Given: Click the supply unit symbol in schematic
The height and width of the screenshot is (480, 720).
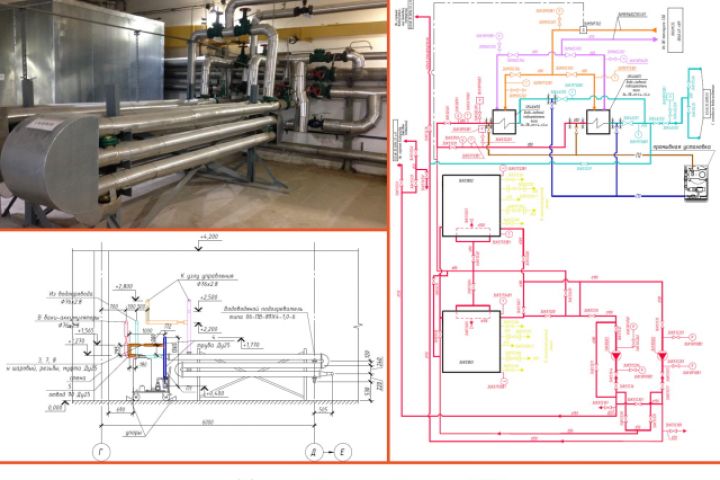Looking at the screenshot, I should (697, 182).
